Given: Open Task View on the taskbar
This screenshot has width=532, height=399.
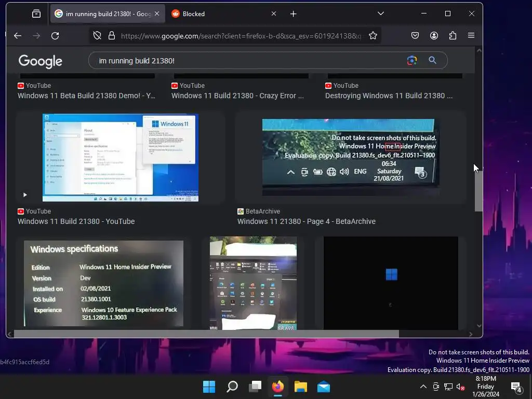Looking at the screenshot, I should click(x=255, y=387).
